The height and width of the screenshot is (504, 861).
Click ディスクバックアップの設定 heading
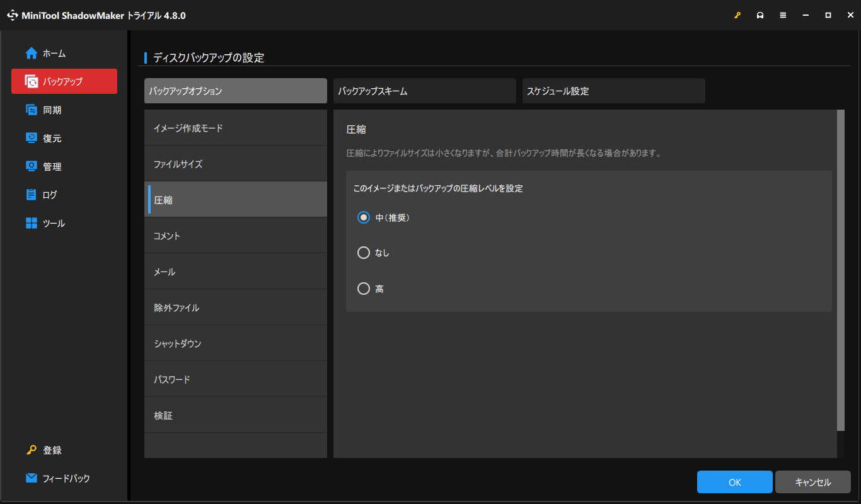[x=209, y=58]
